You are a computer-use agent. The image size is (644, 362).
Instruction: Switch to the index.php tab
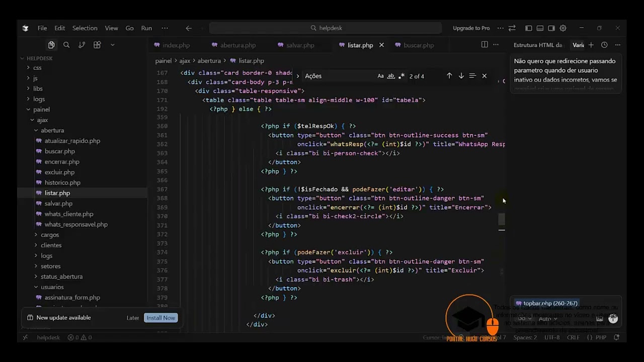176,45
